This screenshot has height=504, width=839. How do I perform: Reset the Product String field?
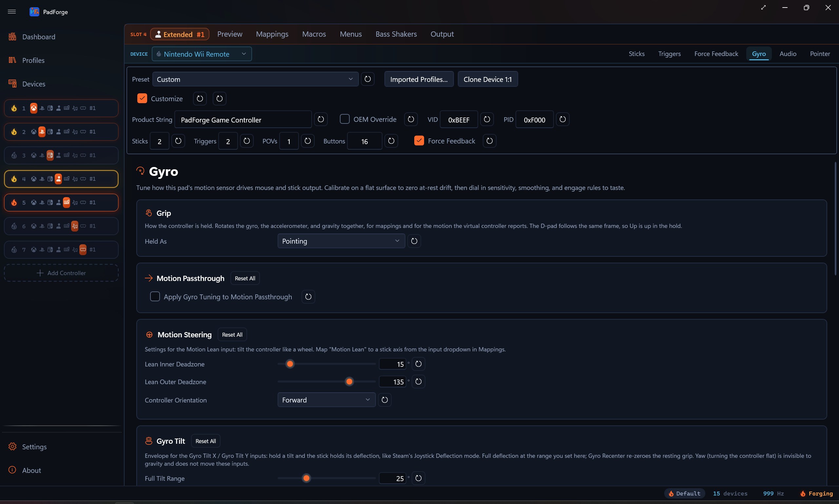coord(321,119)
